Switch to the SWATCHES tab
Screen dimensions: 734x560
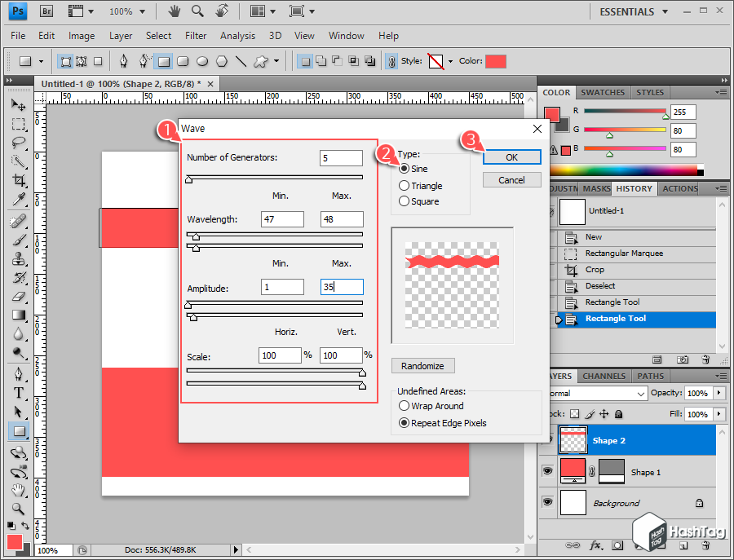[603, 93]
